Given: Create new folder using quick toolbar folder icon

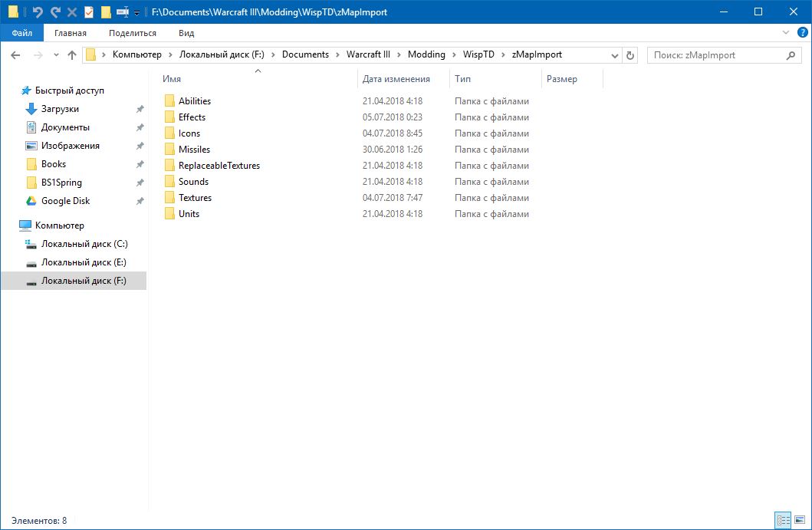Looking at the screenshot, I should click(106, 12).
